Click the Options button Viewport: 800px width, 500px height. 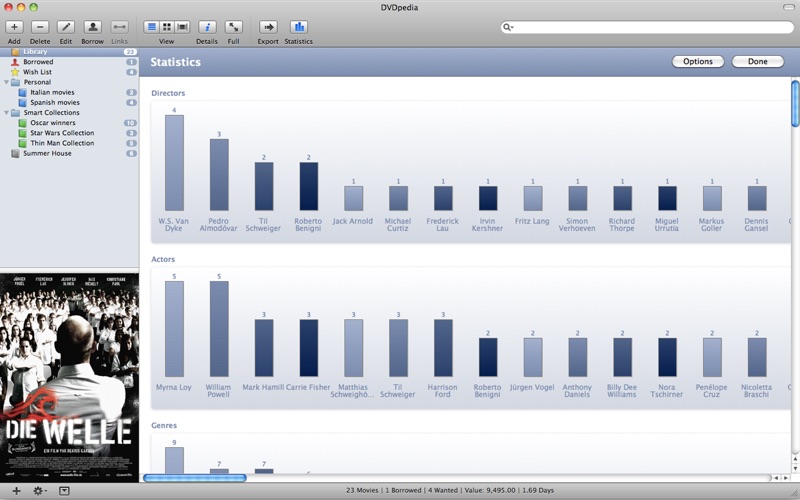(698, 62)
